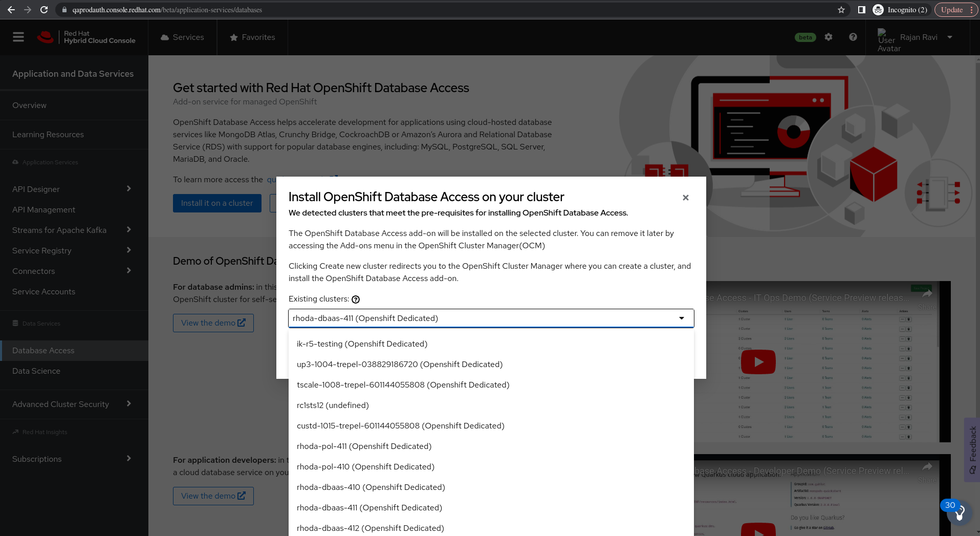Bookmark this page with the star icon
Image resolution: width=980 pixels, height=536 pixels.
tap(841, 10)
